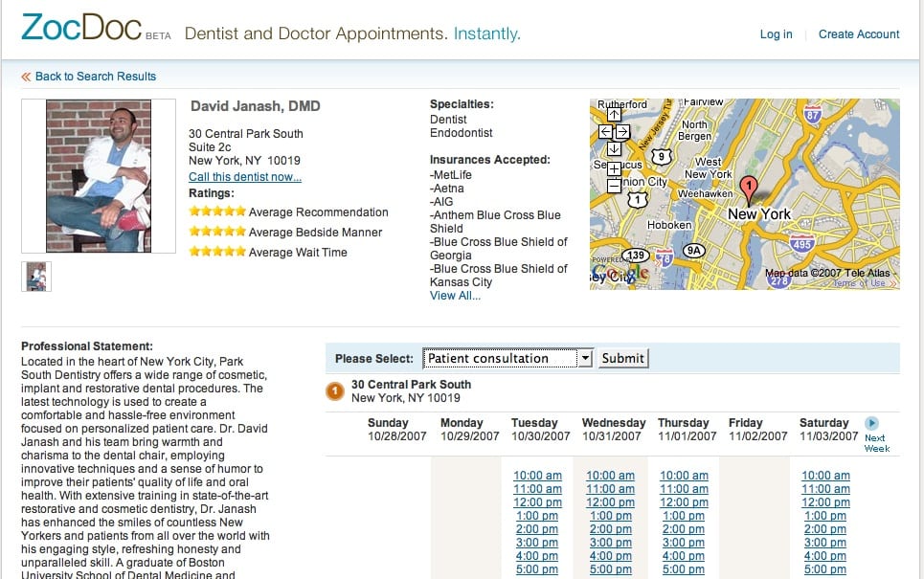
Task: Pan the map right with arrow icon
Action: [622, 132]
